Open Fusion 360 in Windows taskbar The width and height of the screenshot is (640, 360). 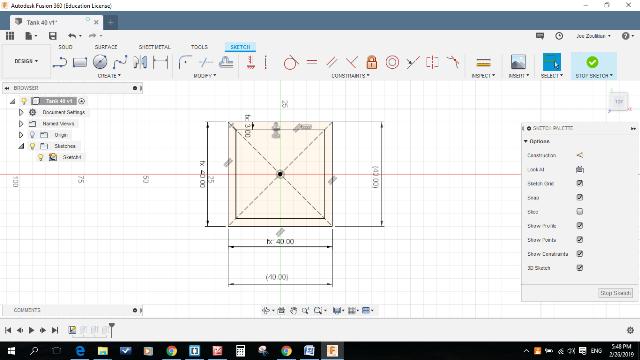pyautogui.click(x=332, y=351)
